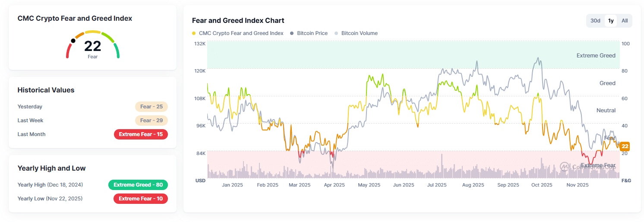
Task: Click the light Bitcoin Volume legend dot
Action: pyautogui.click(x=336, y=33)
